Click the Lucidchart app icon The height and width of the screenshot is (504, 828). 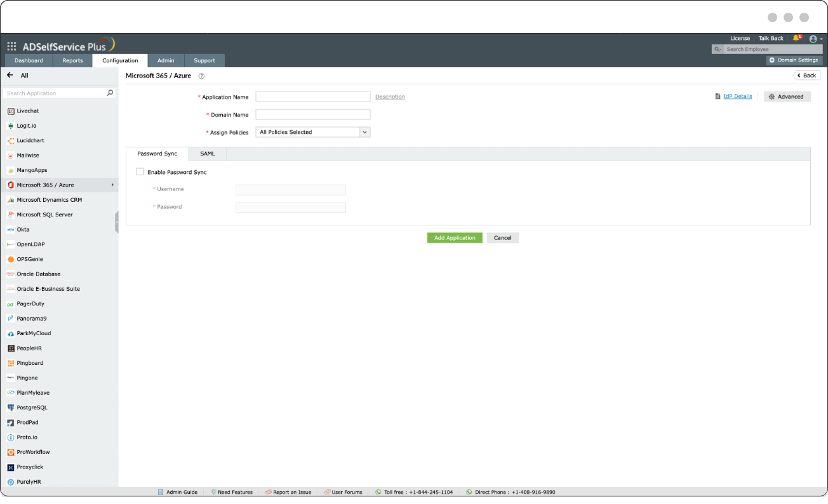coord(11,140)
